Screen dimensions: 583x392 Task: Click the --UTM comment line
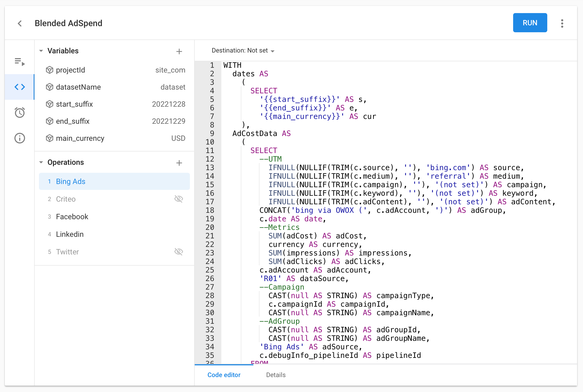(271, 159)
